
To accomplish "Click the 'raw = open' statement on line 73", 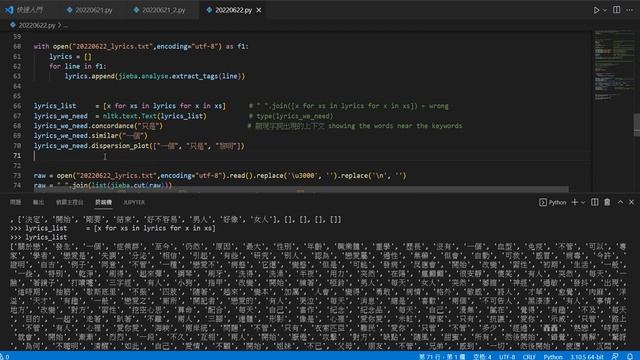I will coord(220,176).
